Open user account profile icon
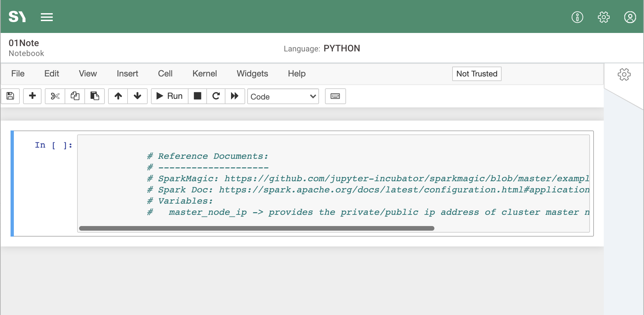 [x=630, y=17]
